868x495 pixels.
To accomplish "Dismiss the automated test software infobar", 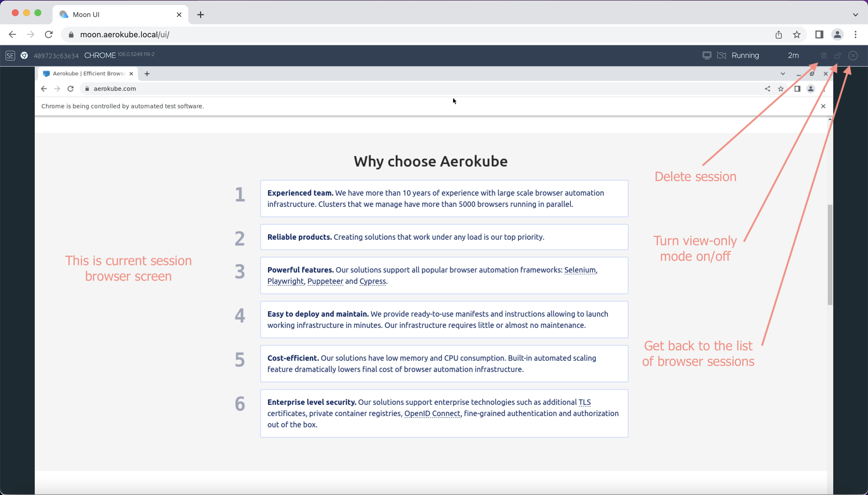I will [x=823, y=106].
